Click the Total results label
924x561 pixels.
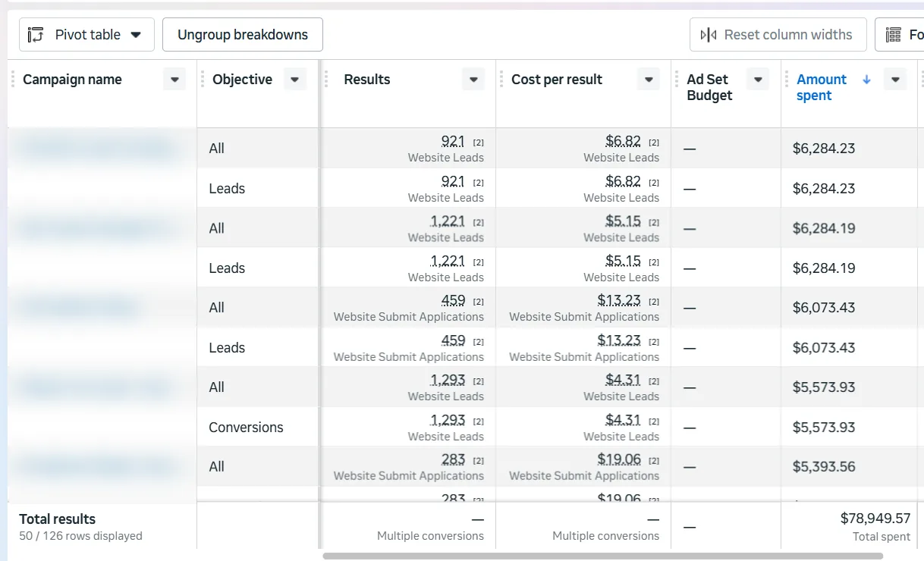point(58,519)
